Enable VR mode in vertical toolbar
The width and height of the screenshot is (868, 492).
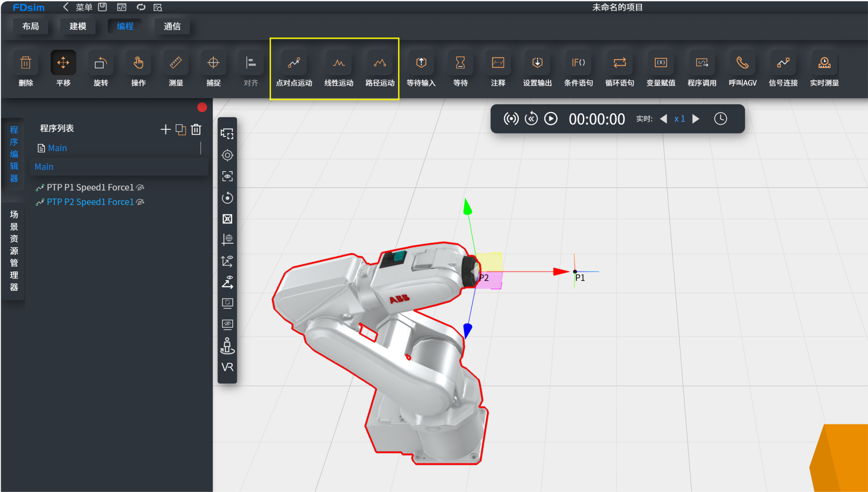227,367
